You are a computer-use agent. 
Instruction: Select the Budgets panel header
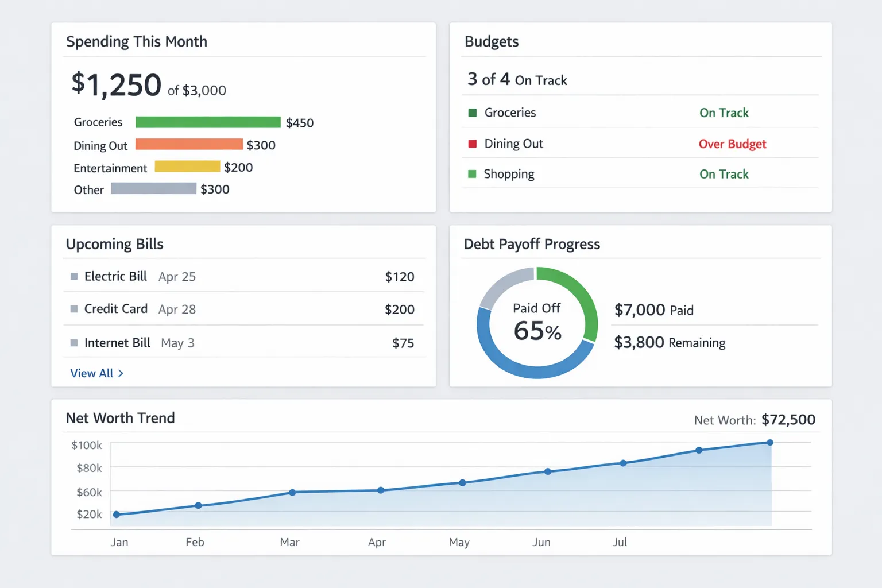click(x=492, y=41)
